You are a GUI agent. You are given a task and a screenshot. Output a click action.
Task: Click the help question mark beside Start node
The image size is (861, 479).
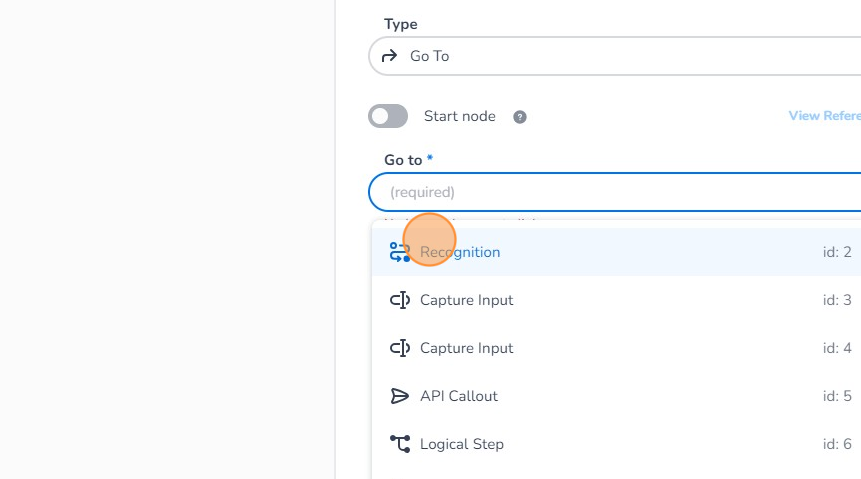[520, 117]
